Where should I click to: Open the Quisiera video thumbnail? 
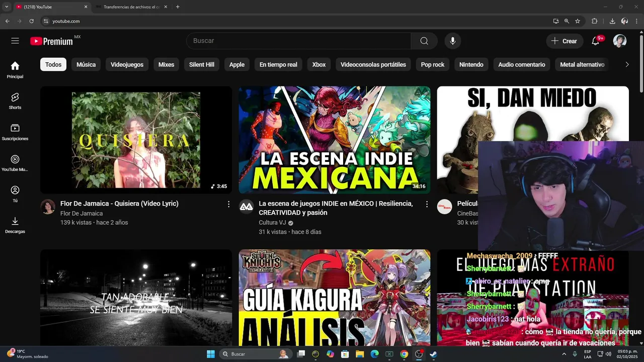point(136,140)
